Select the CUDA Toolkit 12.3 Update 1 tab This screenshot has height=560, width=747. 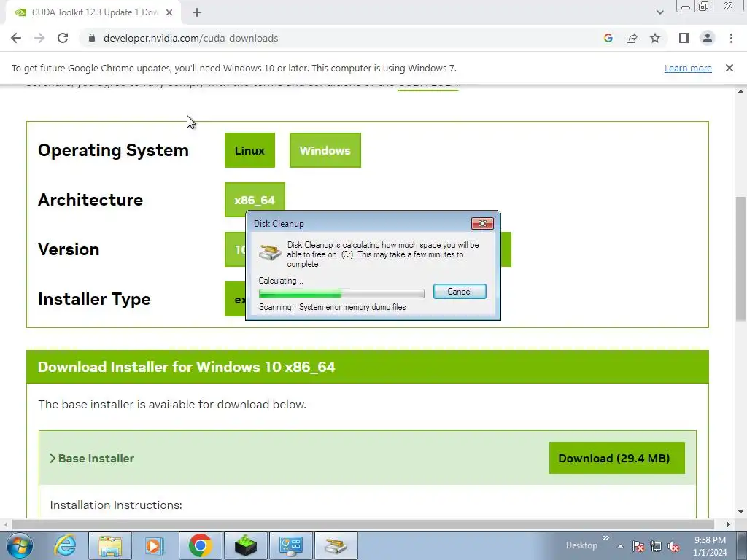[x=93, y=12]
